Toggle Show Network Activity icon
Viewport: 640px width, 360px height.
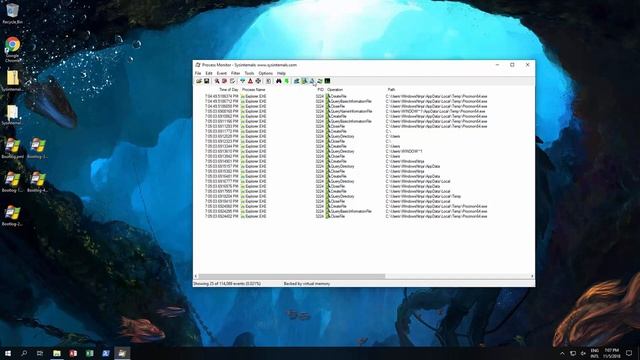pos(312,81)
